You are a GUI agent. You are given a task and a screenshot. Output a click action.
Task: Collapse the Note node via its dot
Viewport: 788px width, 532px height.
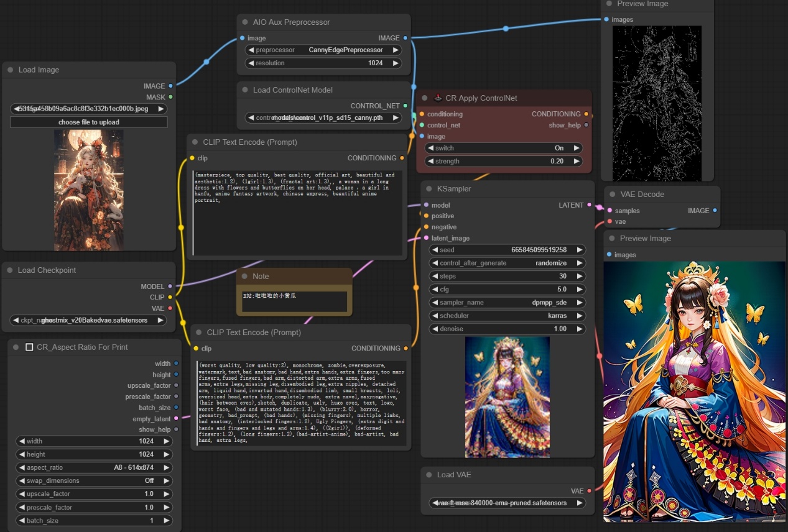pyautogui.click(x=244, y=277)
